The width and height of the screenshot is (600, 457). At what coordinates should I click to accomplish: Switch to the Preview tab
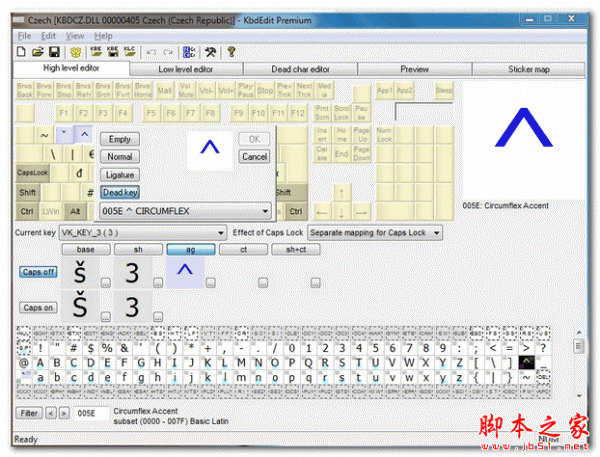[x=414, y=69]
